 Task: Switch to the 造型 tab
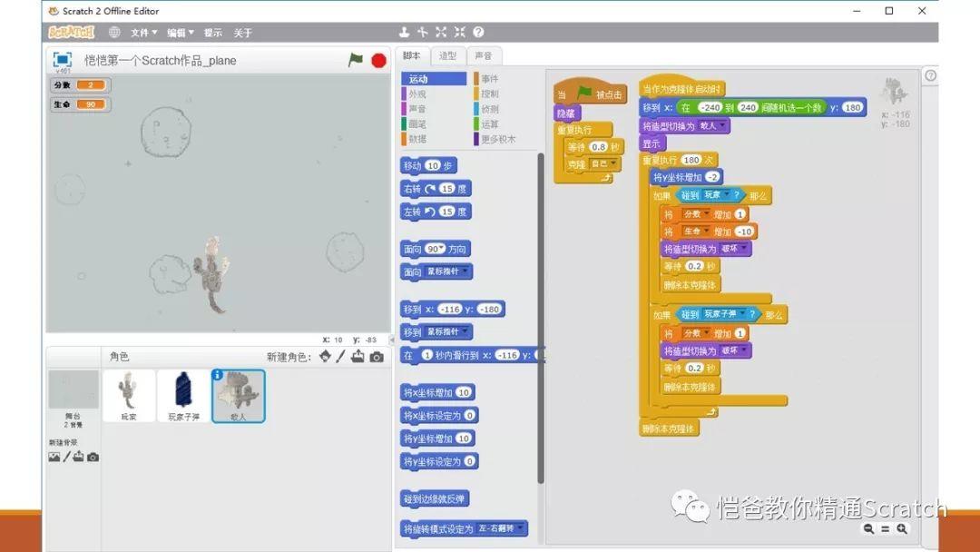coord(447,55)
